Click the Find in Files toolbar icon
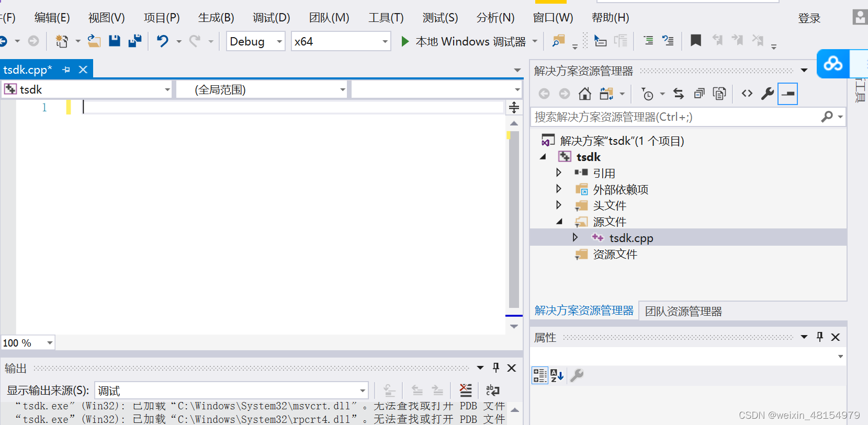 click(x=559, y=41)
